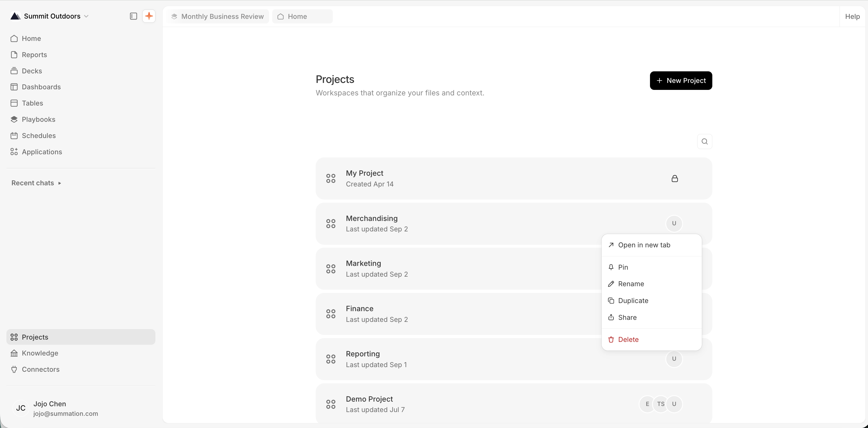This screenshot has width=868, height=428.
Task: Select Delete in the context menu
Action: 651,339
